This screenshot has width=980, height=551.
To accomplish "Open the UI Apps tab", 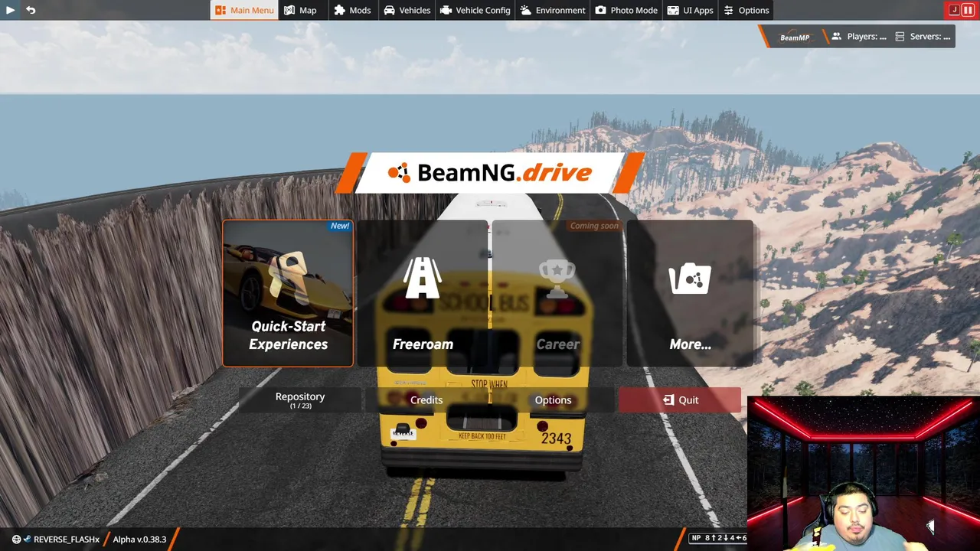I will [x=691, y=10].
